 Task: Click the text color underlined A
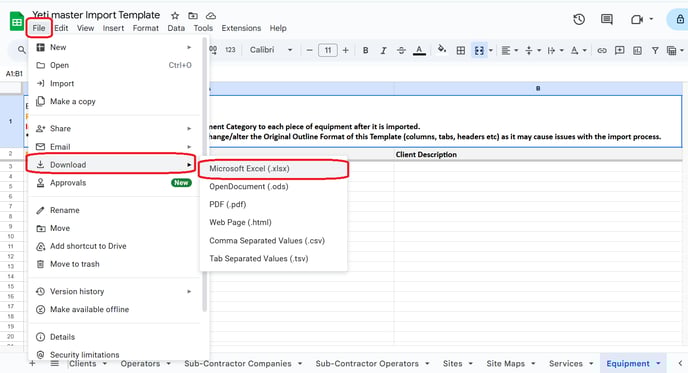point(419,50)
